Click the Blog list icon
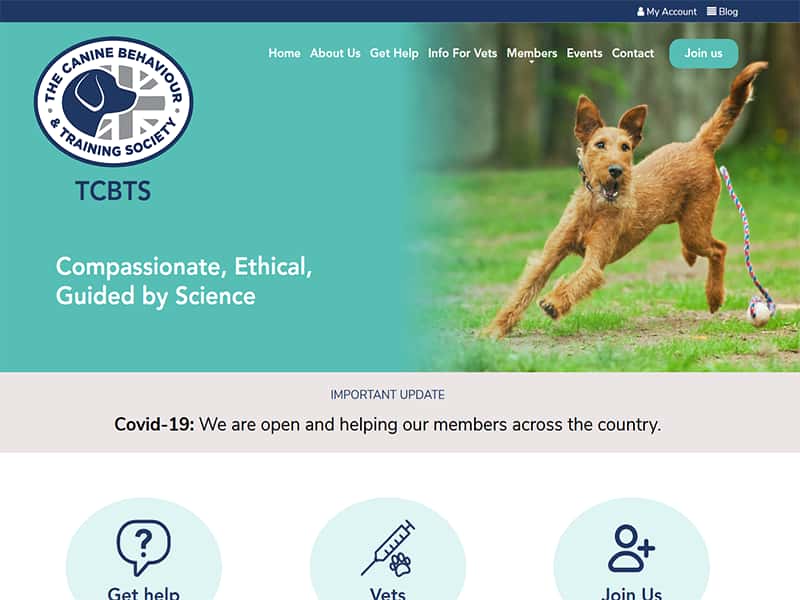The height and width of the screenshot is (600, 800). click(711, 11)
